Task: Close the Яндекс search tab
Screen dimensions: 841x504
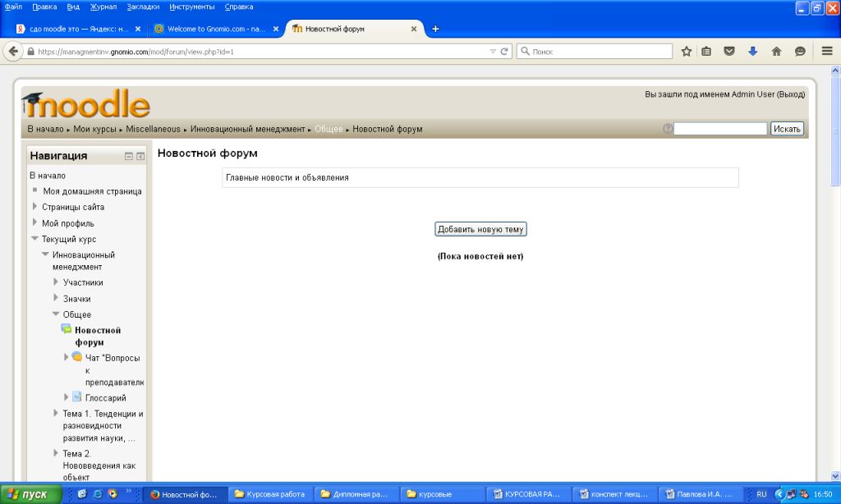Action: tap(138, 29)
